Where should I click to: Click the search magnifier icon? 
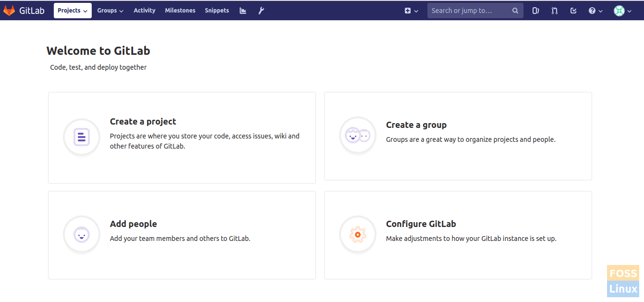pyautogui.click(x=515, y=11)
